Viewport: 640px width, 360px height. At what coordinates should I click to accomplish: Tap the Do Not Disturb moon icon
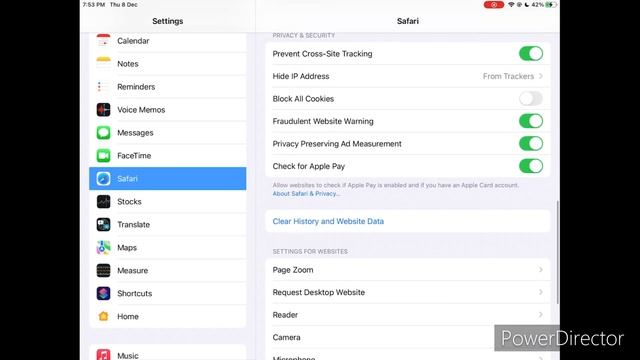[527, 5]
